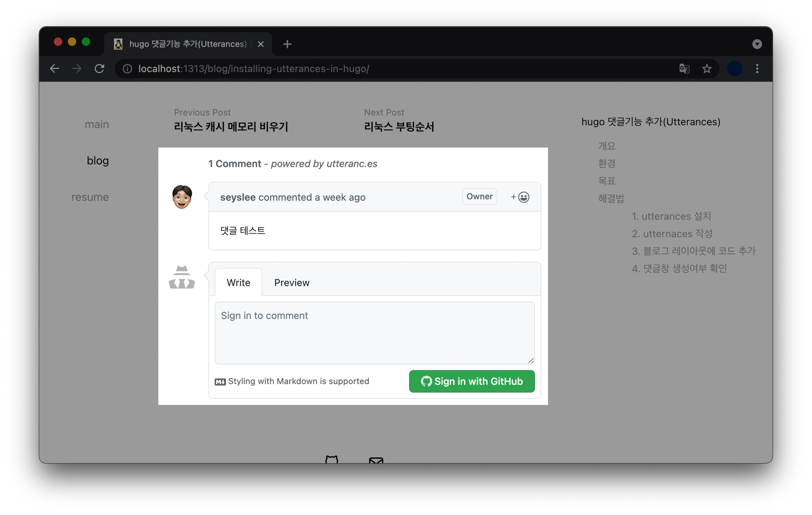The height and width of the screenshot is (515, 812).
Task: Jump to the 1. utterances 설치 section in the TOC
Action: point(671,216)
